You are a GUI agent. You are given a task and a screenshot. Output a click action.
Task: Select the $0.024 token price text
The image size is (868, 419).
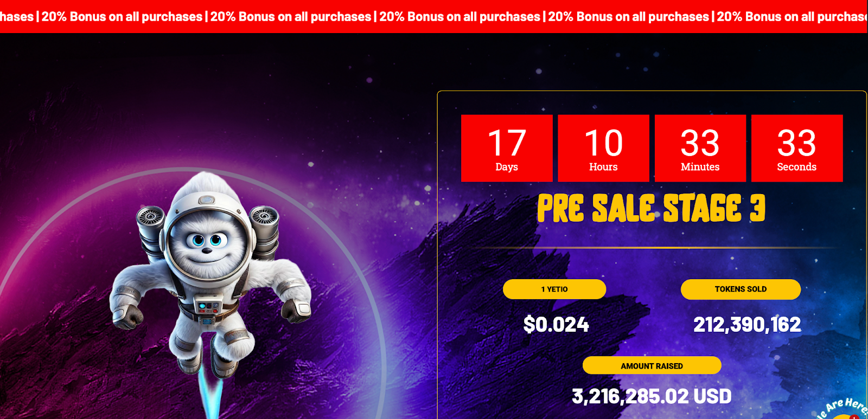click(556, 325)
